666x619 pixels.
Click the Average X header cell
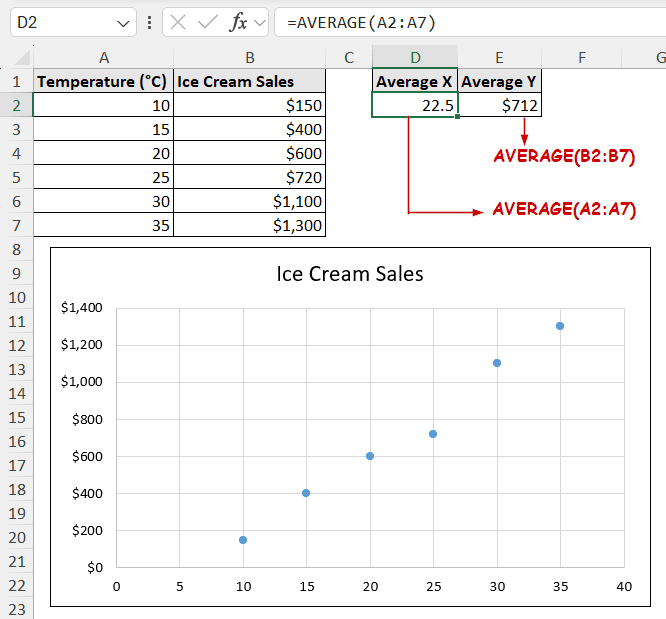[x=415, y=81]
